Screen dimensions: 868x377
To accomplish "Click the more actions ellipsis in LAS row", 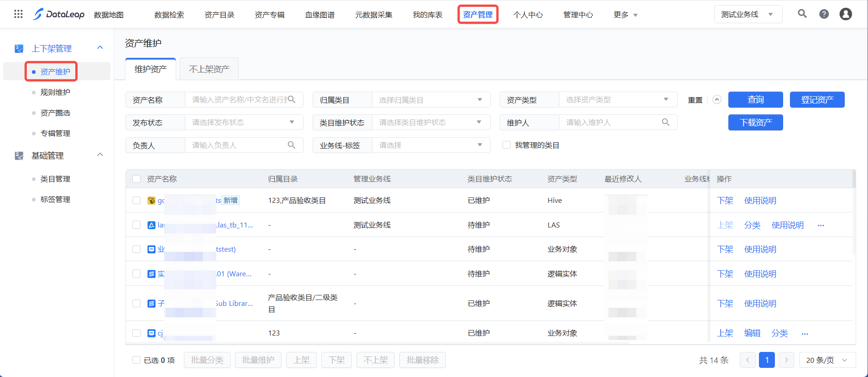I will [821, 225].
